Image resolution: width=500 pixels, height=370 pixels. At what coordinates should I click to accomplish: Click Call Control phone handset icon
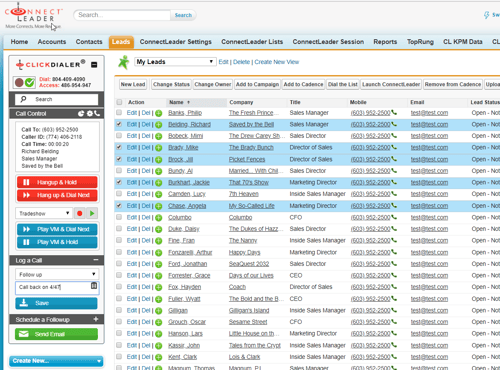[97, 114]
